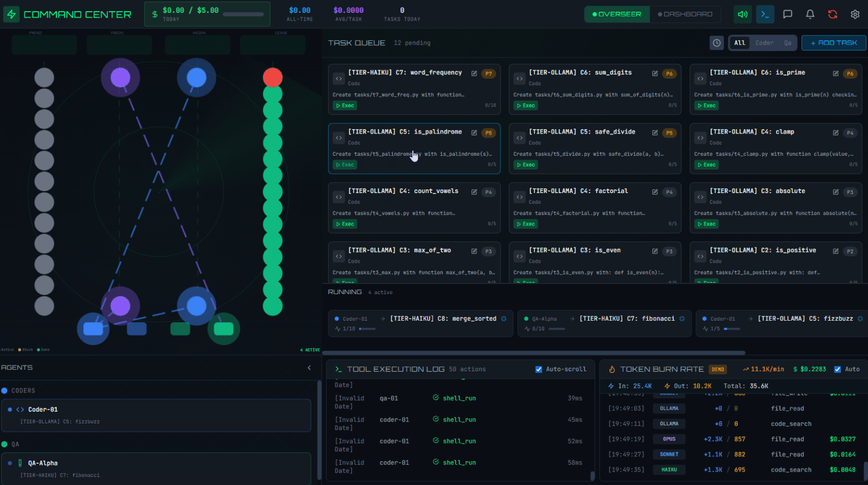Screen dimensions: 868x485
Task: Execute the C4: clamp task
Action: click(707, 165)
